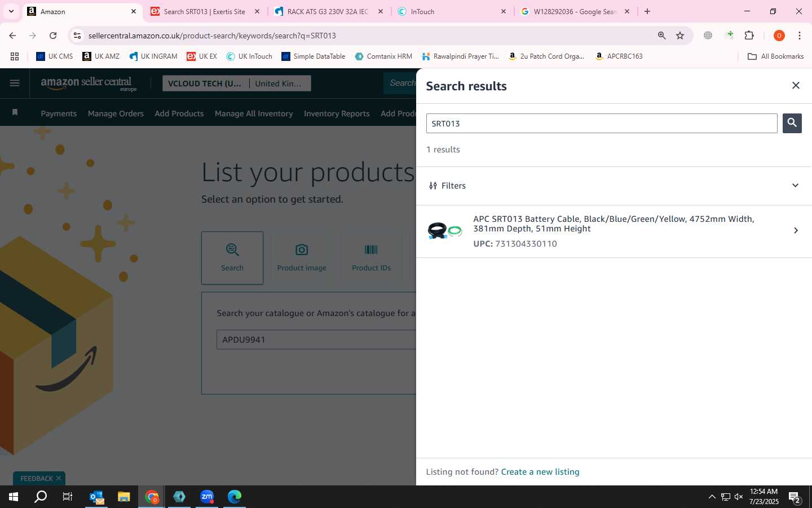The width and height of the screenshot is (812, 508).
Task: Open the Chrome profile avatar
Action: [x=779, y=36]
